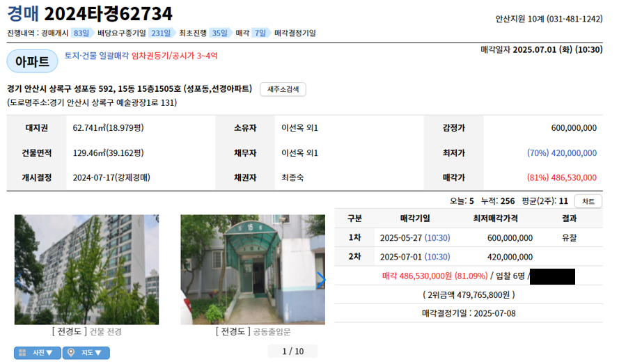Show next photo with right arrow
Viewport: 619px width, 364px height.
(321, 280)
